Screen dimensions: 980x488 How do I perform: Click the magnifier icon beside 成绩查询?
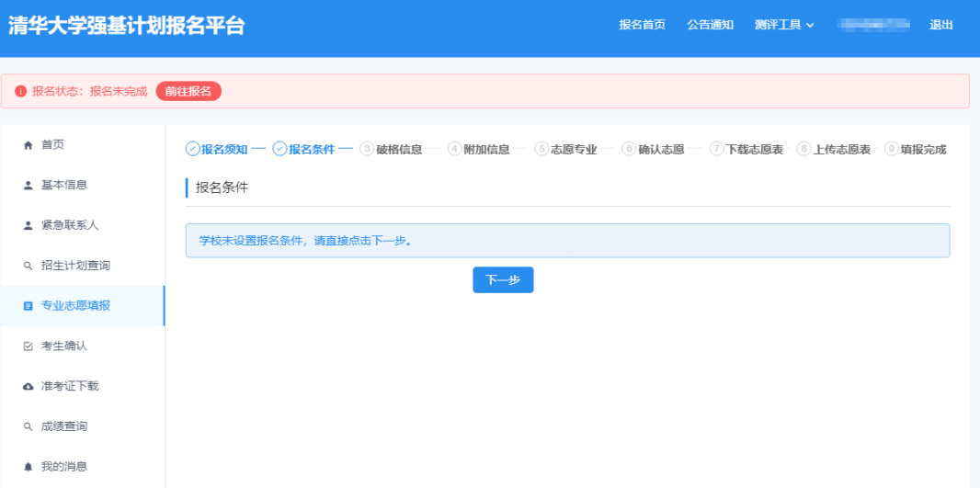(x=28, y=426)
